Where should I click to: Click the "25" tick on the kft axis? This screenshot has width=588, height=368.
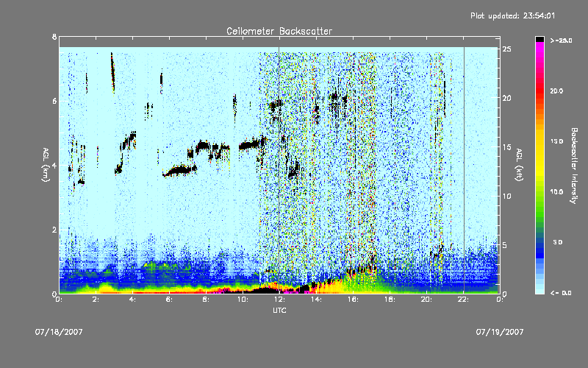point(507,49)
